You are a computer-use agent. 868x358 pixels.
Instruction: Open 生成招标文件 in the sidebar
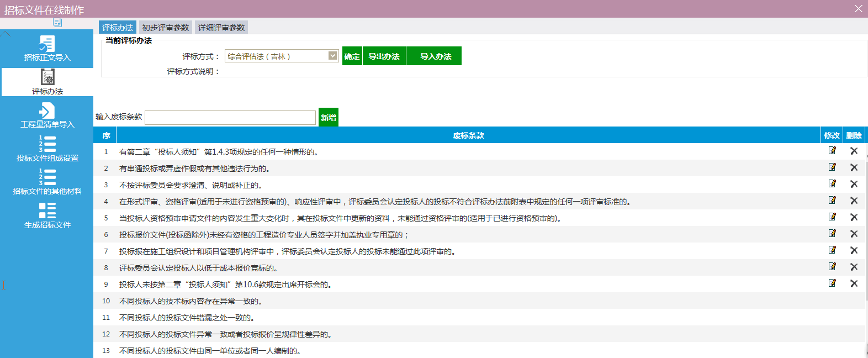[47, 215]
